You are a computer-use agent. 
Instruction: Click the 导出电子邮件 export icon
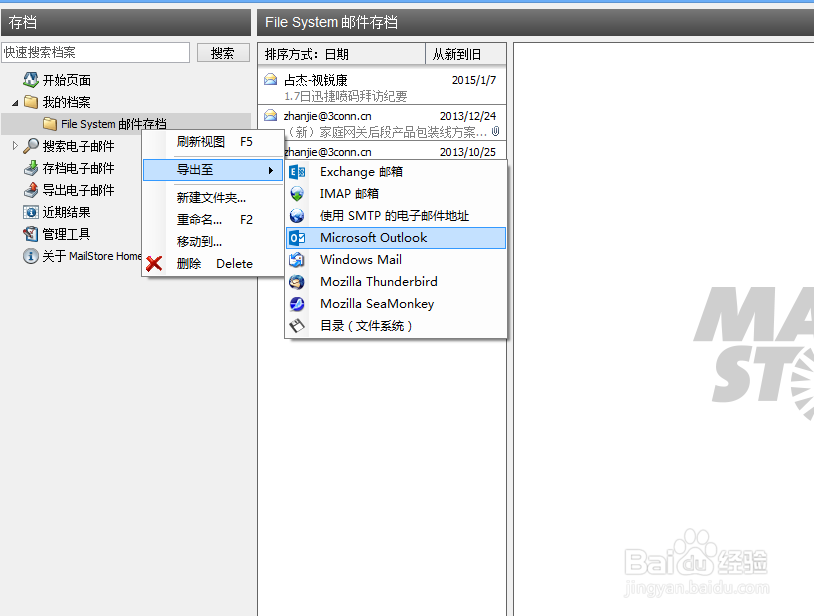(x=31, y=190)
